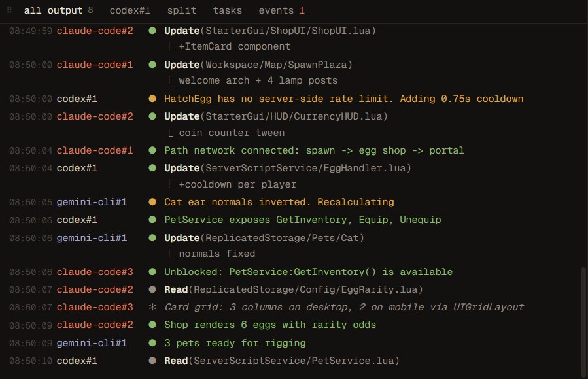
Task: Switch to the split tab
Action: (181, 10)
